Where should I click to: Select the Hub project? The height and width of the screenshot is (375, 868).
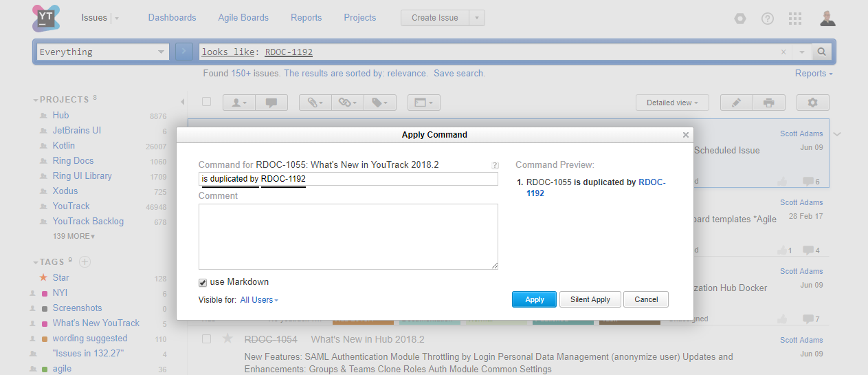click(x=60, y=115)
